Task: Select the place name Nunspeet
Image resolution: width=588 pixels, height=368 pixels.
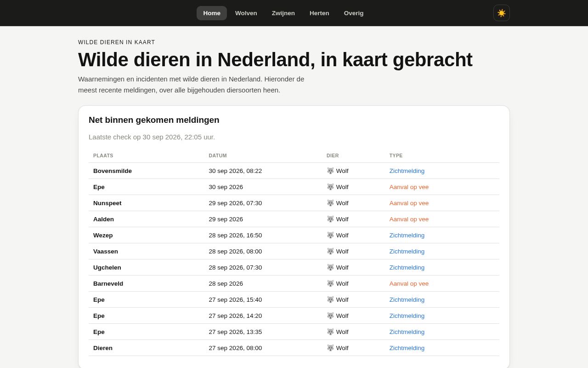Action: (107, 203)
